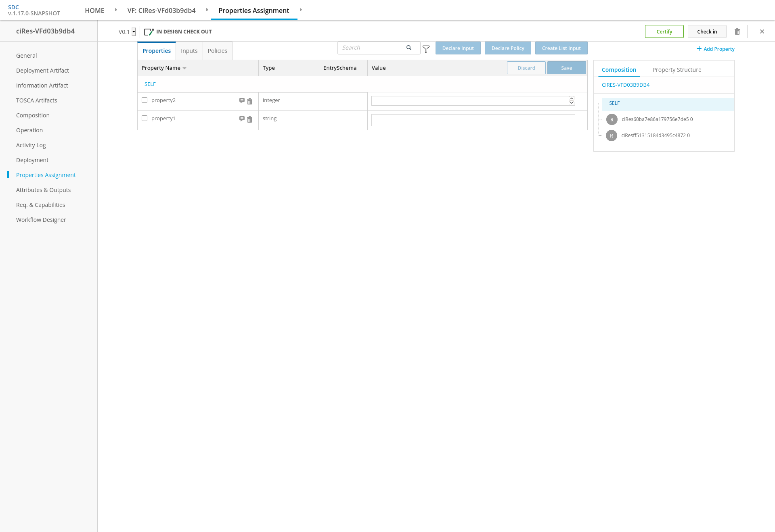Switch to the Properties tab
775x532 pixels.
[157, 51]
